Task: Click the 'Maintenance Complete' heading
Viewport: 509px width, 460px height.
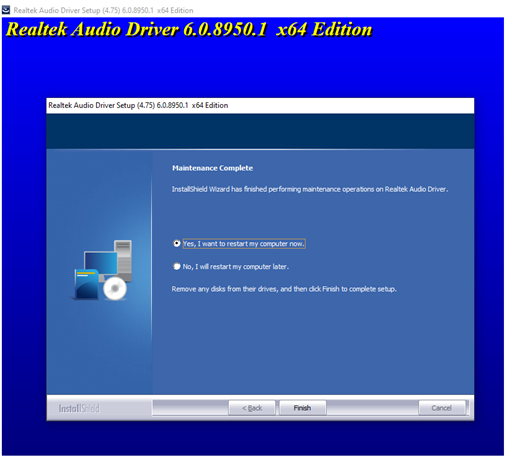Action: coord(212,168)
